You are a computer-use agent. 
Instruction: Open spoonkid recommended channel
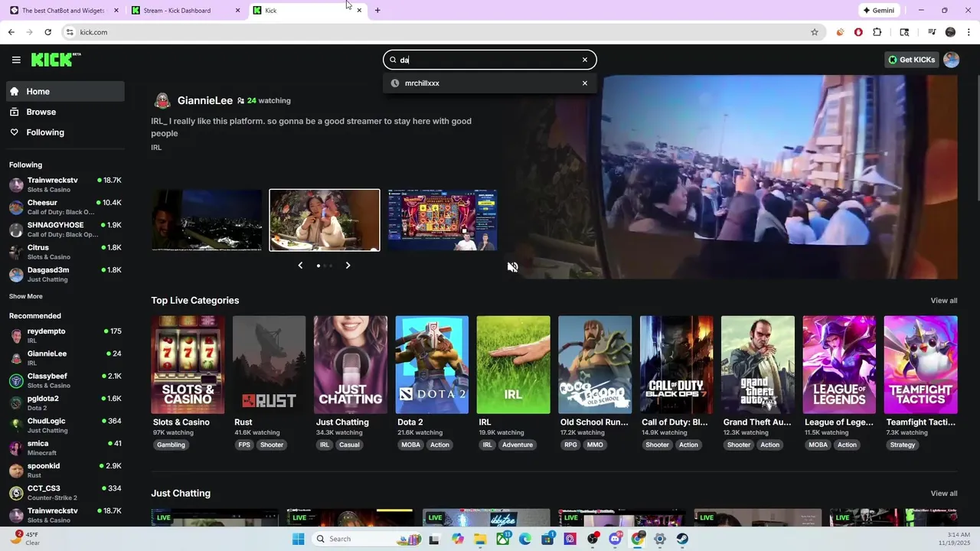[x=65, y=470]
